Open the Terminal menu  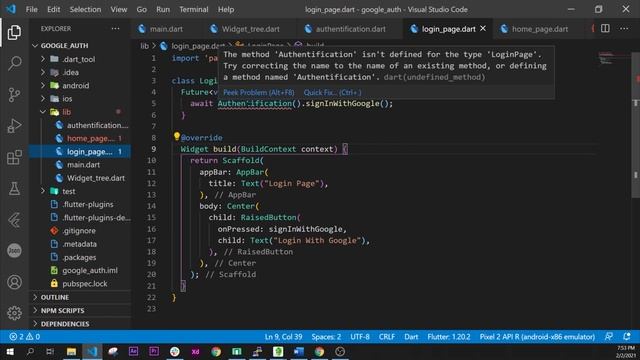194,9
